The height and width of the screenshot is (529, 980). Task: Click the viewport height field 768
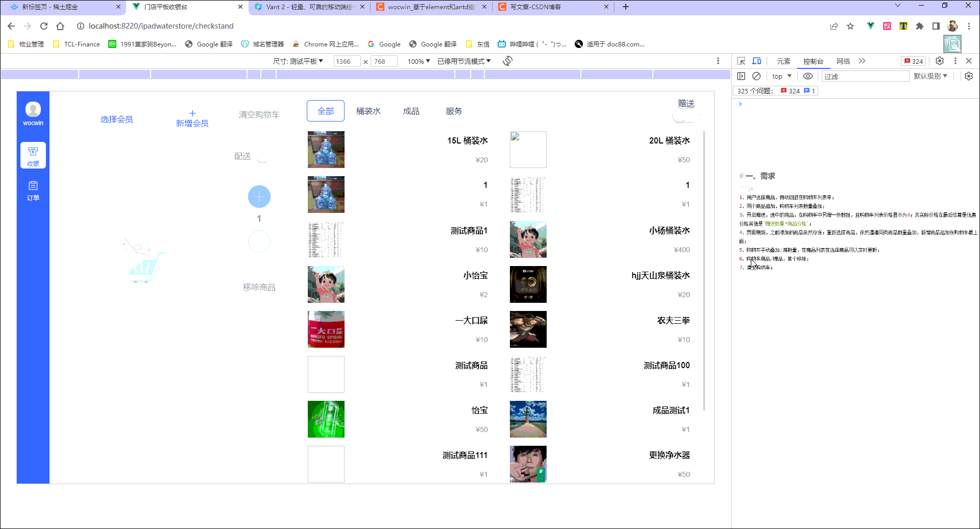point(384,61)
